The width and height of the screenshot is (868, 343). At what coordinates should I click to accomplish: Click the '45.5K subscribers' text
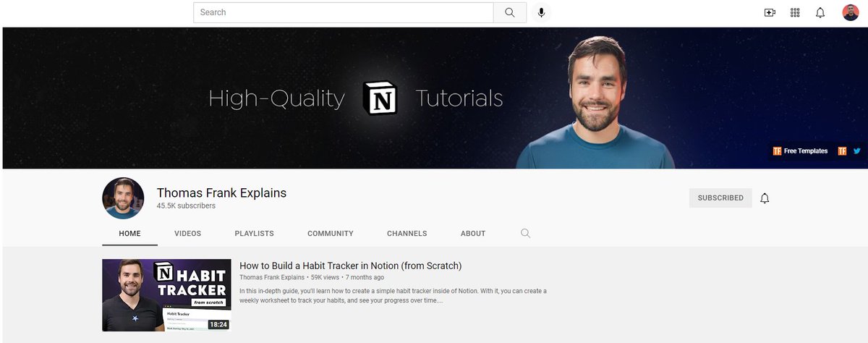[186, 206]
